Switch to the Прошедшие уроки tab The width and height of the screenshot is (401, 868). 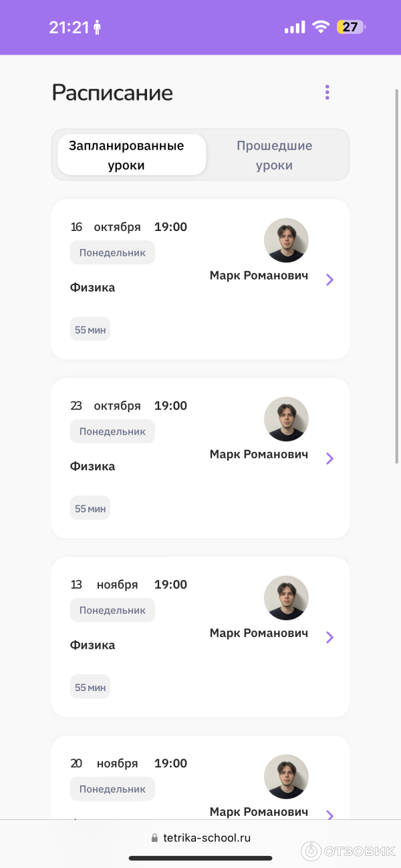coord(274,155)
